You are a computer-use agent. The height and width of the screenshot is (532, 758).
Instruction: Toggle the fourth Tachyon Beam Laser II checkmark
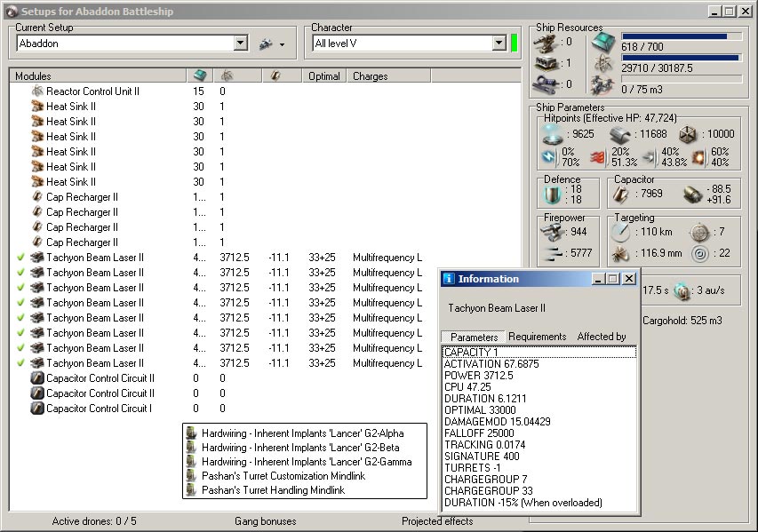[20, 303]
